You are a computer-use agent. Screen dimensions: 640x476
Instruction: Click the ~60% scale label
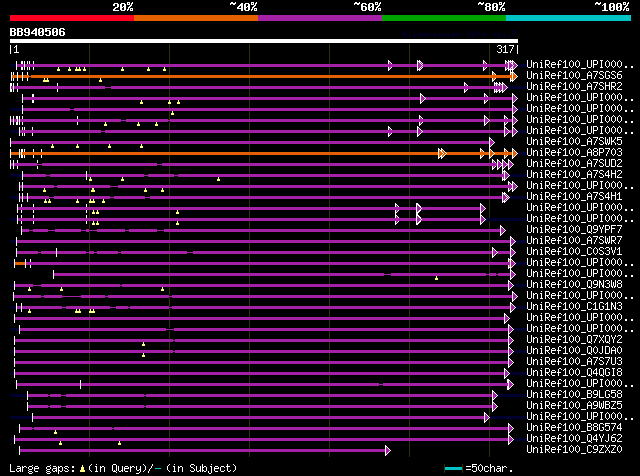367,7
